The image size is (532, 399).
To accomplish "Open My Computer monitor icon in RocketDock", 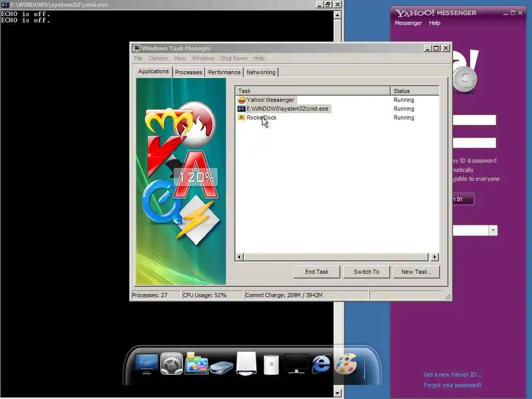I will click(x=146, y=364).
